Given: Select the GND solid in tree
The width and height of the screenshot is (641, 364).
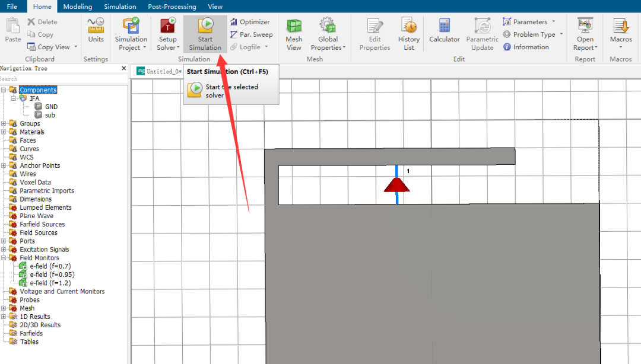Looking at the screenshot, I should [51, 107].
